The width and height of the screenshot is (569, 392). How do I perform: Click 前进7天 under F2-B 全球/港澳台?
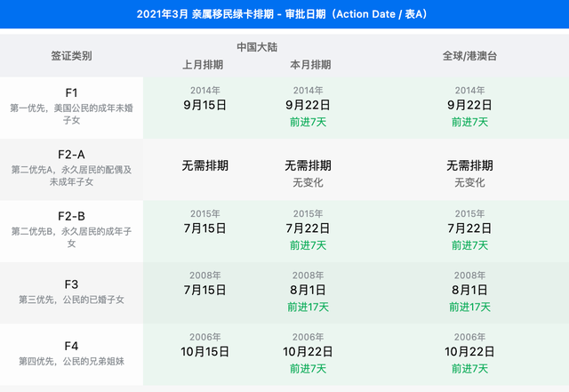pyautogui.click(x=469, y=245)
